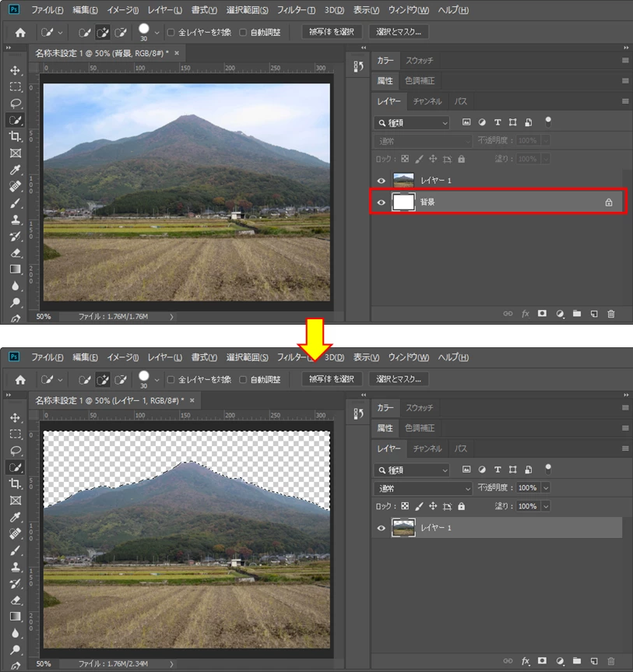Toggle 自動調整 checkbox in bottom window
Screen dimensions: 633x672
[243, 380]
